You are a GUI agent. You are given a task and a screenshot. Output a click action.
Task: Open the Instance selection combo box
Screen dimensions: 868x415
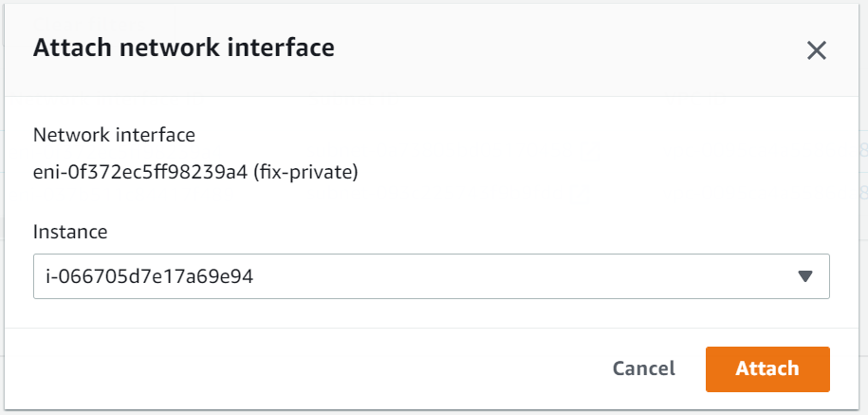[x=431, y=276]
